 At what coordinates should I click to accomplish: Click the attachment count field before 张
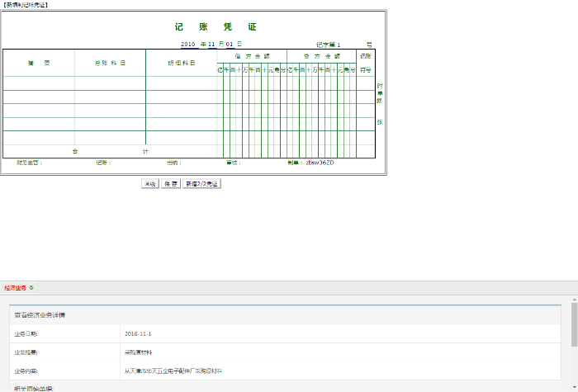click(x=380, y=111)
